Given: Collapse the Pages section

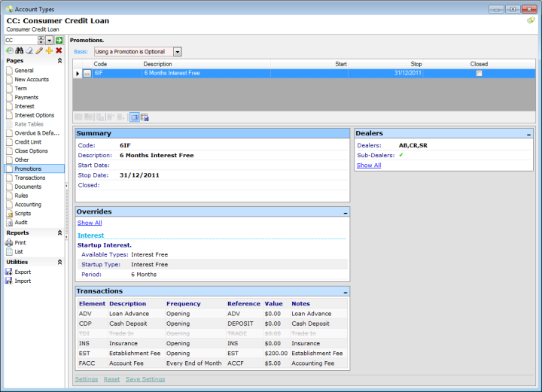Looking at the screenshot, I should (x=59, y=60).
